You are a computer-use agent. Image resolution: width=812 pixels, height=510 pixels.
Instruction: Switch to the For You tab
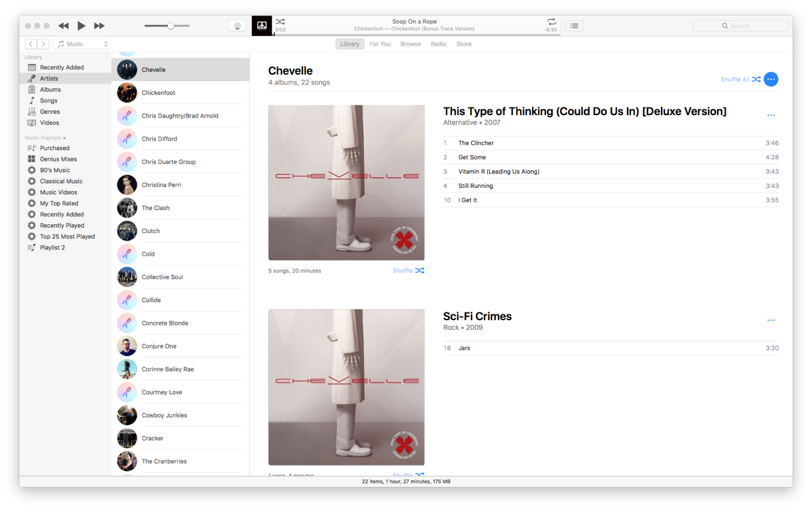click(x=380, y=44)
